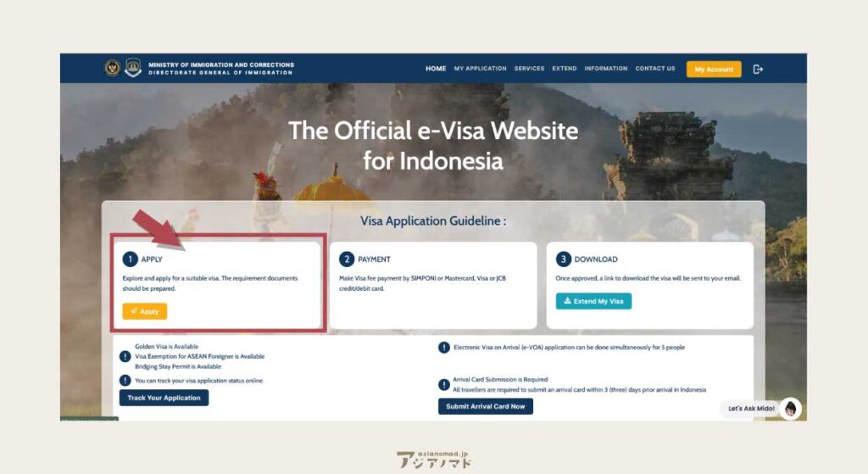Open the Let's Ask Mido chat avatar
This screenshot has height=474, width=868.
[791, 409]
